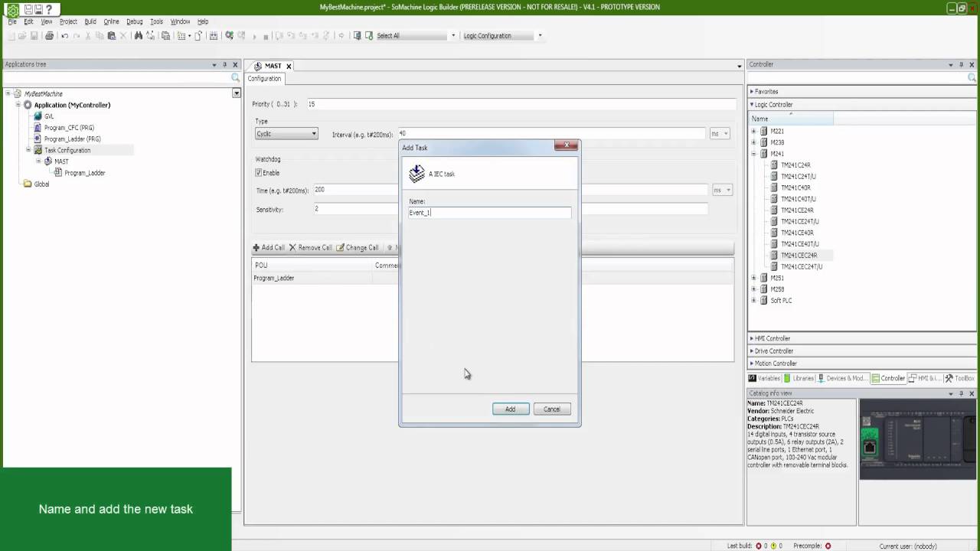Expand the Soft PLC group

coord(753,301)
